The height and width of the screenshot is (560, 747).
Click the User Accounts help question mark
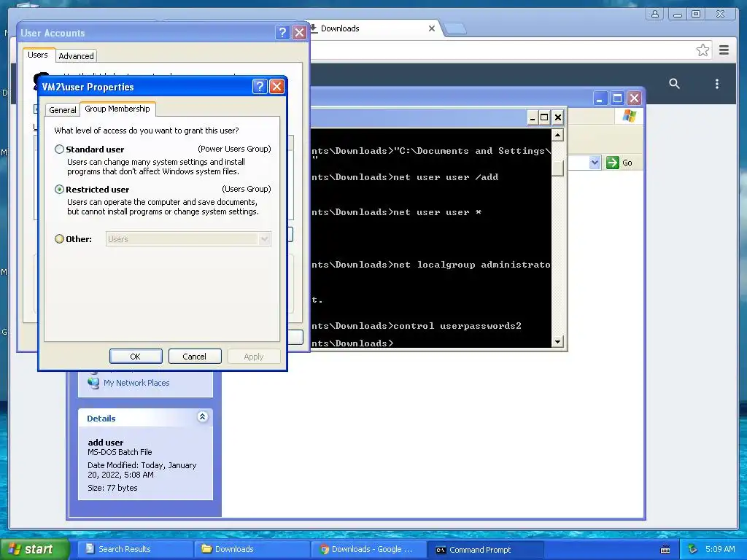click(282, 32)
